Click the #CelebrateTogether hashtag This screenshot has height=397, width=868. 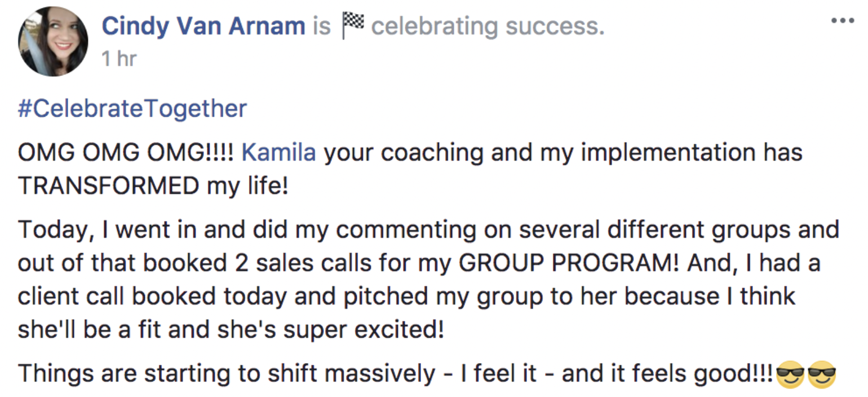132,108
